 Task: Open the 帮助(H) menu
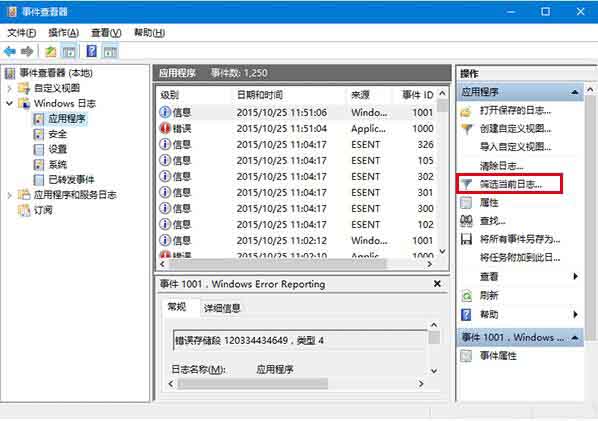(150, 33)
